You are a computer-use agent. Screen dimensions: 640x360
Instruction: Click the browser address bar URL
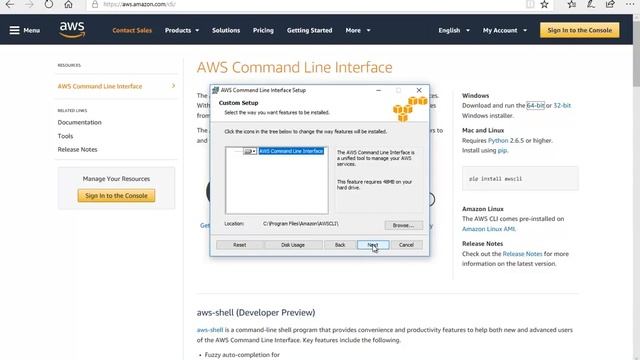tap(140, 4)
